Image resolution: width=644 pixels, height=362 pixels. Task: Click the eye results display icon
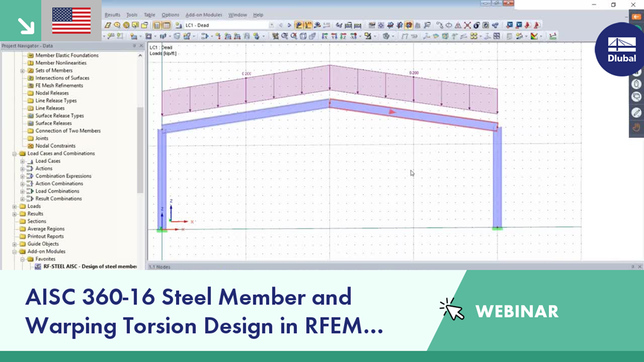[x=318, y=25]
